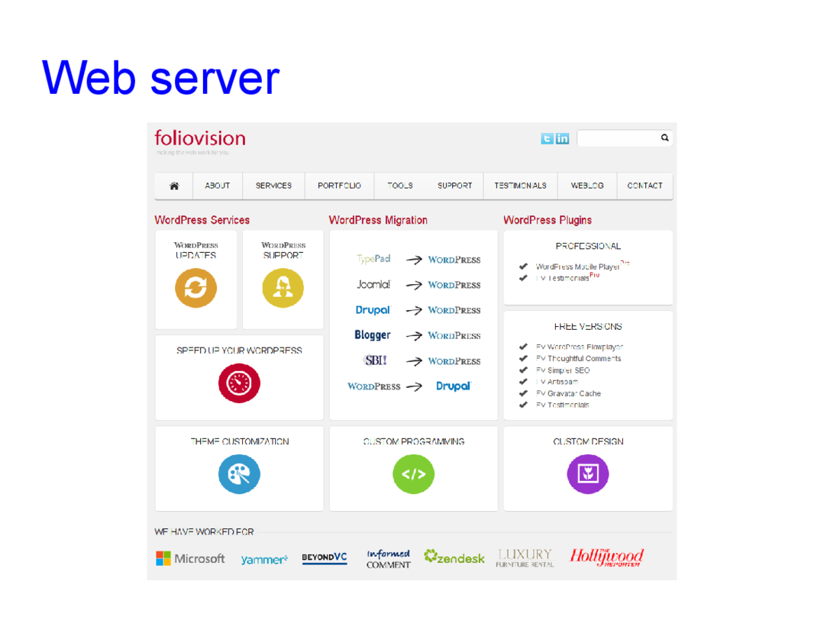Open FV Simpler SEO link
Image resolution: width=840 pixels, height=630 pixels.
point(563,370)
